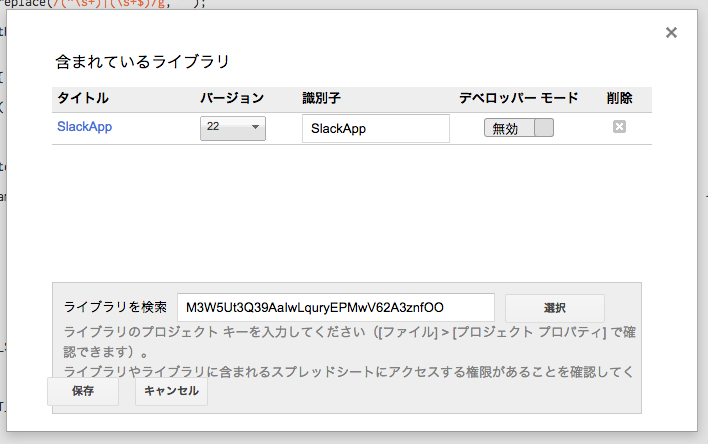This screenshot has width=708, height=444.
Task: Click the 選択 button
Action: (x=554, y=308)
